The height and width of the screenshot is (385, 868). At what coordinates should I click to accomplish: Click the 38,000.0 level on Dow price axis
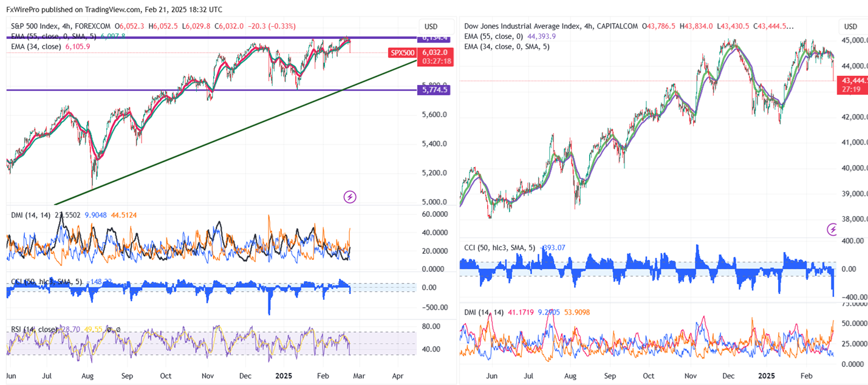click(853, 220)
